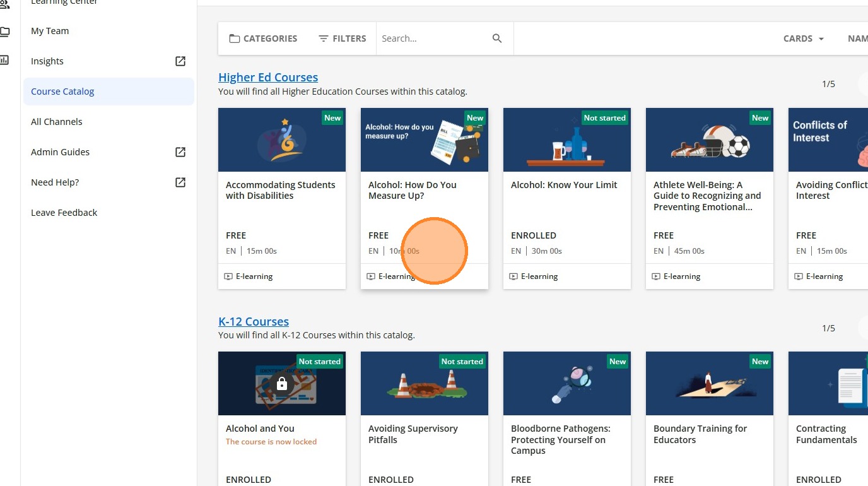
Task: Open Alcohol: Know Your Limit thumbnail
Action: point(567,139)
